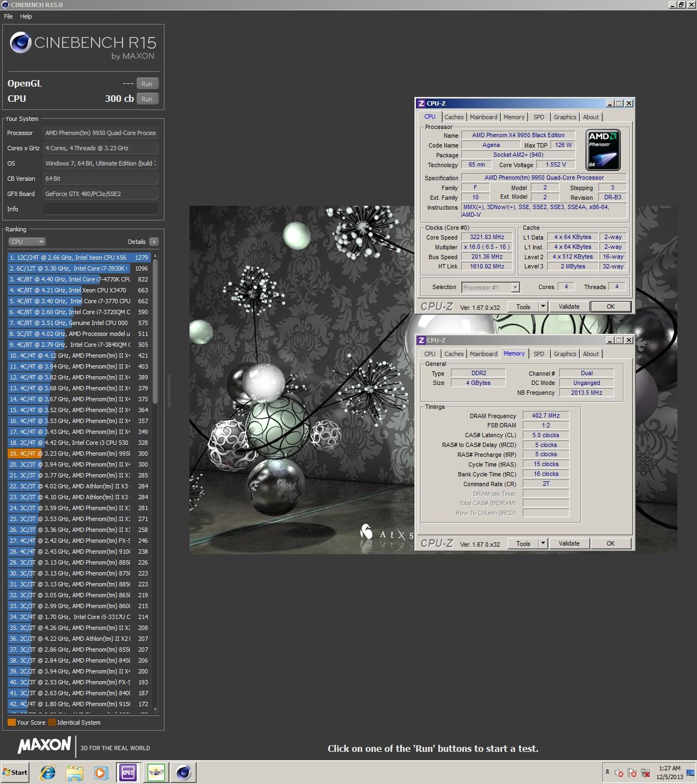Click Validate in the CPU-Z Memory window
The height and width of the screenshot is (784, 697).
tap(569, 543)
